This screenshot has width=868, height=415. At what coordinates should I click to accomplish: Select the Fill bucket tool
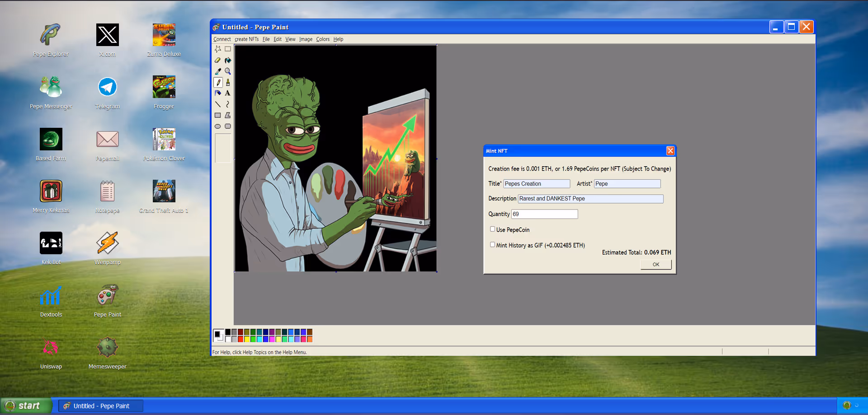(x=228, y=60)
